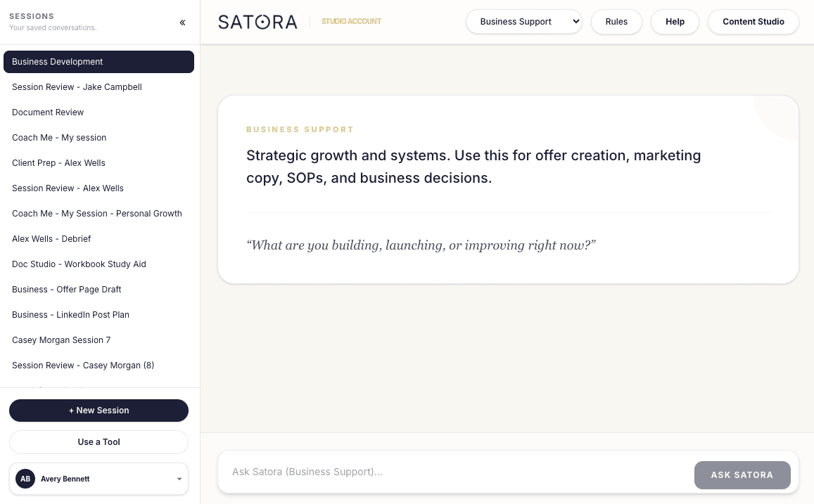The image size is (814, 504).
Task: Open Business - LinkedIn Post Plan
Action: coord(98,315)
